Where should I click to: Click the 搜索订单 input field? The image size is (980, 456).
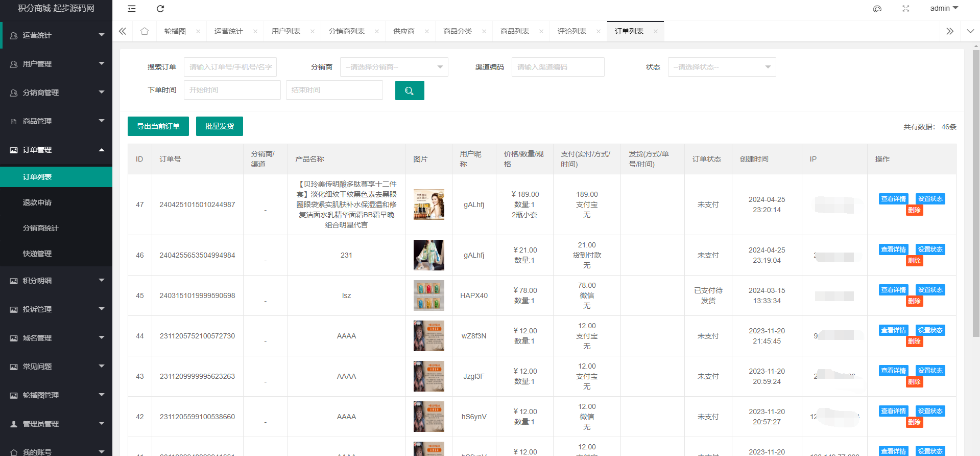pyautogui.click(x=230, y=67)
